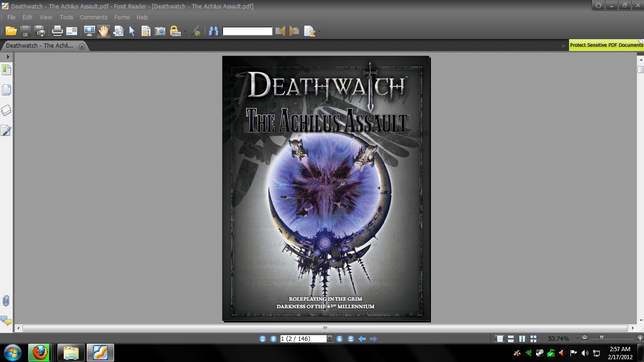The width and height of the screenshot is (644, 362).
Task: Choose the Select Text tool
Action: [146, 31]
